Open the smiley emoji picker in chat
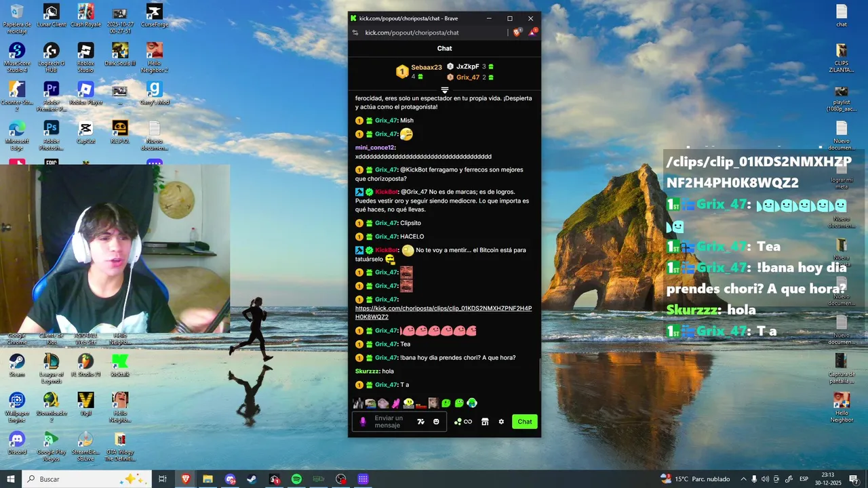Image resolution: width=868 pixels, height=488 pixels. (436, 422)
